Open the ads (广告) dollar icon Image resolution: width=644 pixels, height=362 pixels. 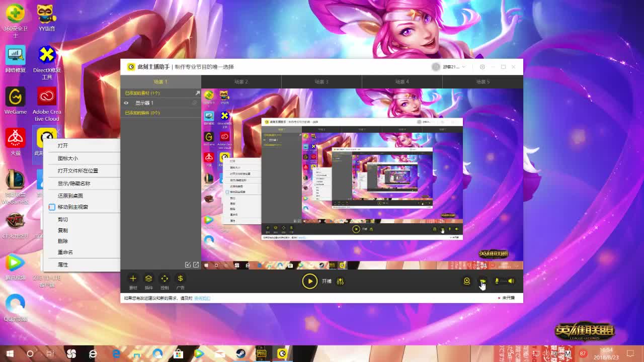180,278
